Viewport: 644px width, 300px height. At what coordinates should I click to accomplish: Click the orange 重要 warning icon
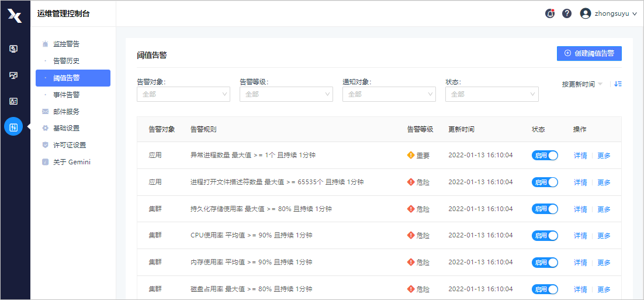(x=411, y=156)
